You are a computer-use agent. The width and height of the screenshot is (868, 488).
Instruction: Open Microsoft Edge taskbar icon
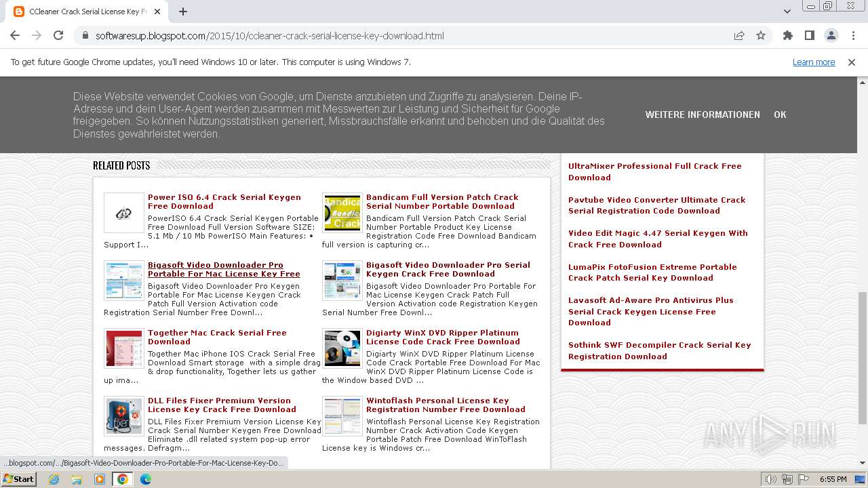coord(146,479)
